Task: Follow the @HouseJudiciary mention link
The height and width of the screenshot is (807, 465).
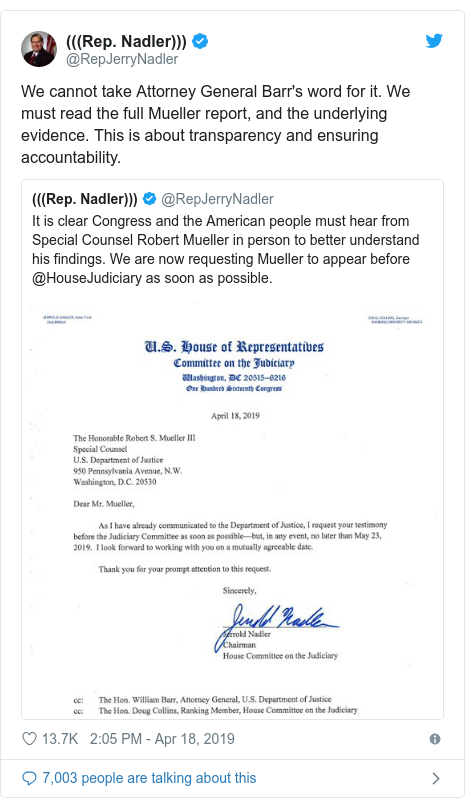Action: click(87, 278)
